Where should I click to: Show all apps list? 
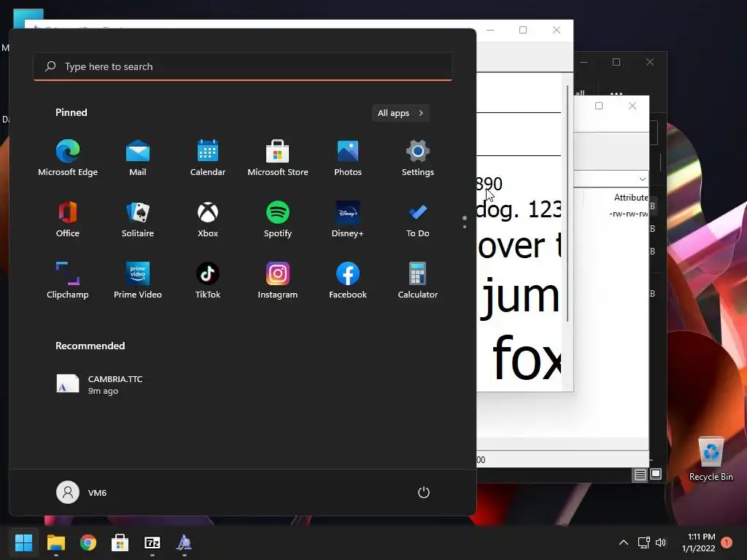[x=400, y=113]
